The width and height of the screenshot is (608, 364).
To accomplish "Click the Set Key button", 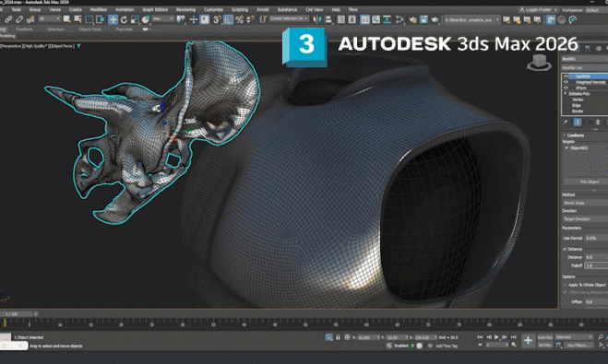I will pyautogui.click(x=545, y=345).
